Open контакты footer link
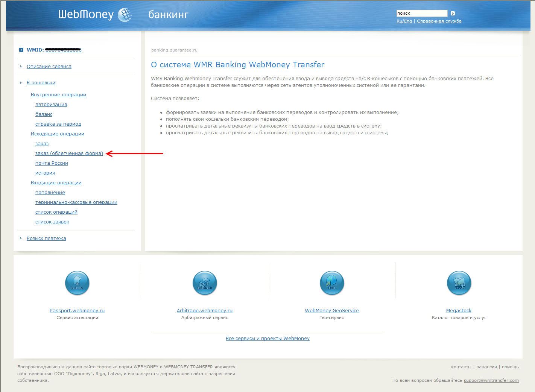This screenshot has width=535, height=392. [x=461, y=367]
